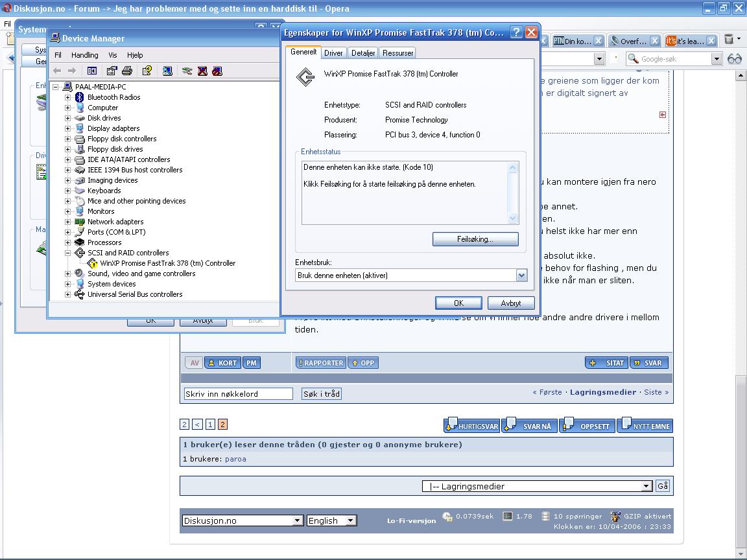747x560 pixels.
Task: Click the Universal Serial Bus controllers icon
Action: tap(80, 294)
